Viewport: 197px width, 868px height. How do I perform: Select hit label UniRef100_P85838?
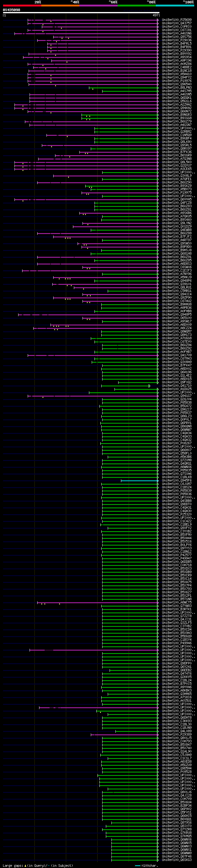[176, 403]
